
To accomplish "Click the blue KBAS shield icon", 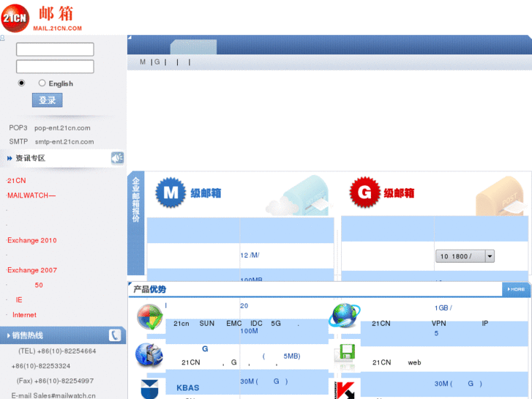I will (x=149, y=389).
